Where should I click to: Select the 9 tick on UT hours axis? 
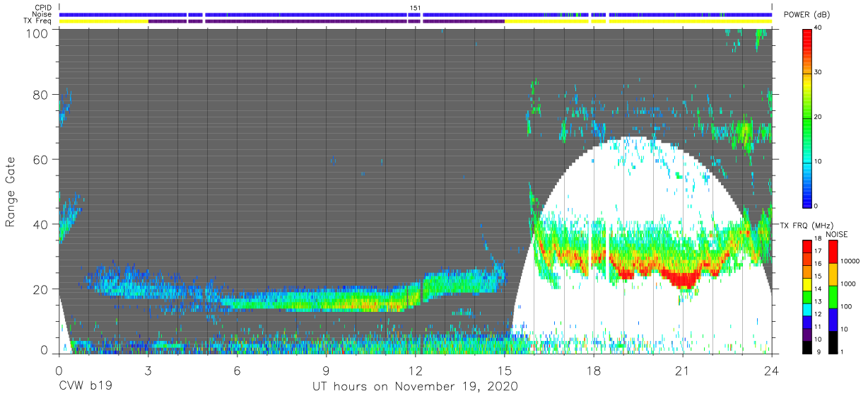326,370
